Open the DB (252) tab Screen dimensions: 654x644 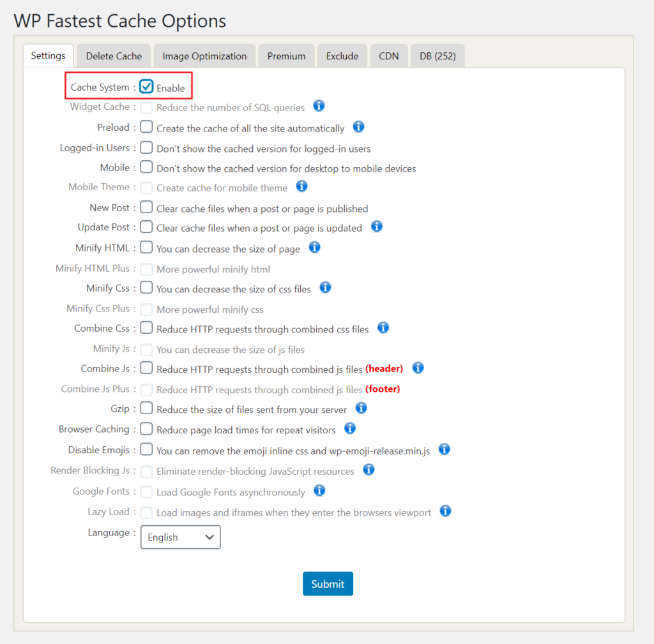(x=437, y=56)
